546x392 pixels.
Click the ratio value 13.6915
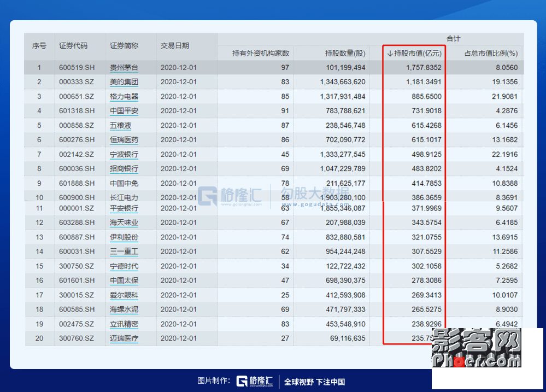click(x=505, y=237)
